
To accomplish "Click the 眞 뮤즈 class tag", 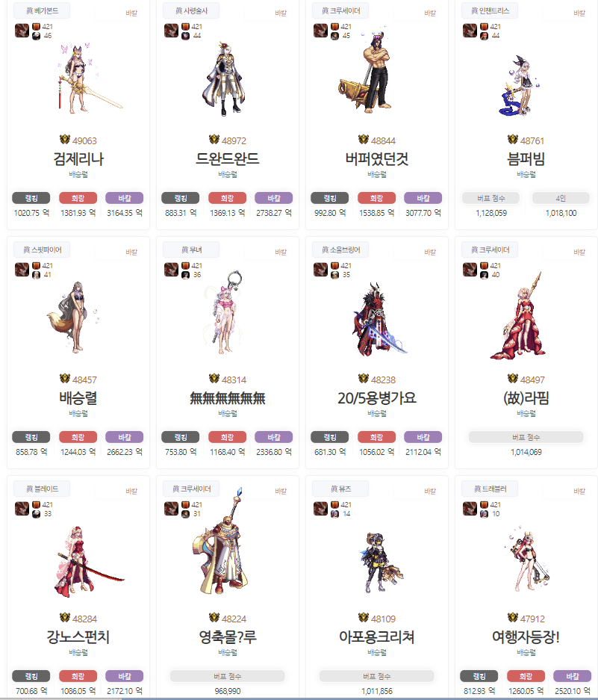I will [340, 489].
